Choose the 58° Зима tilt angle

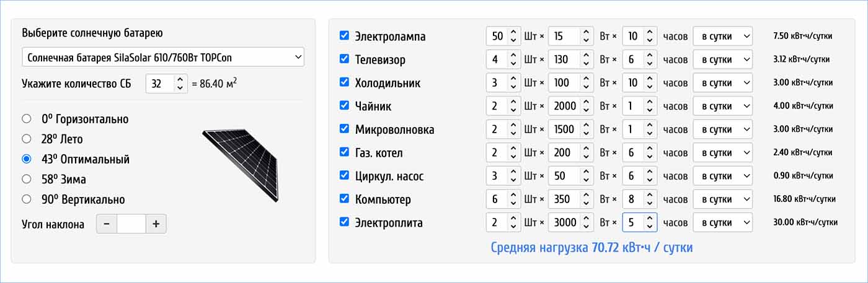coord(27,179)
